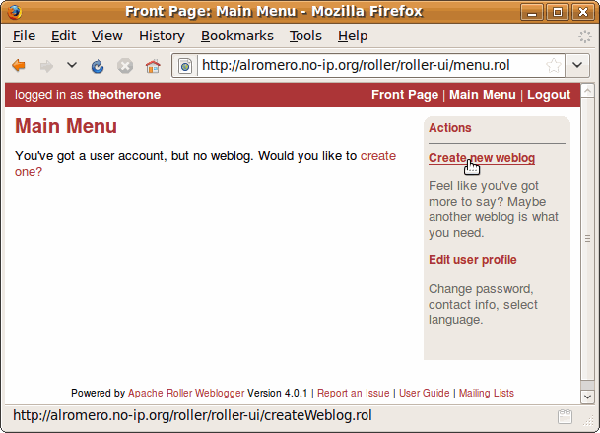Open the Help menu
Screen dimensions: 600x433
pos(352,36)
